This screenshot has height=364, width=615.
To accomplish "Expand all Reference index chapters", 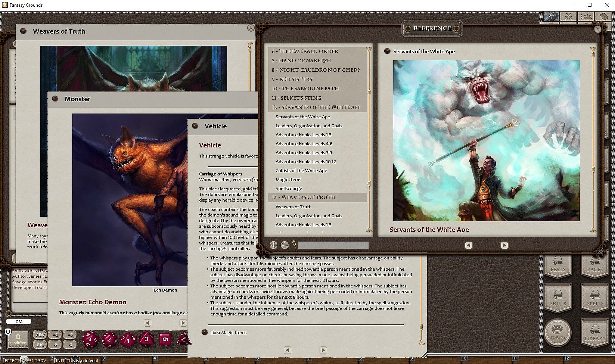I will [x=273, y=245].
